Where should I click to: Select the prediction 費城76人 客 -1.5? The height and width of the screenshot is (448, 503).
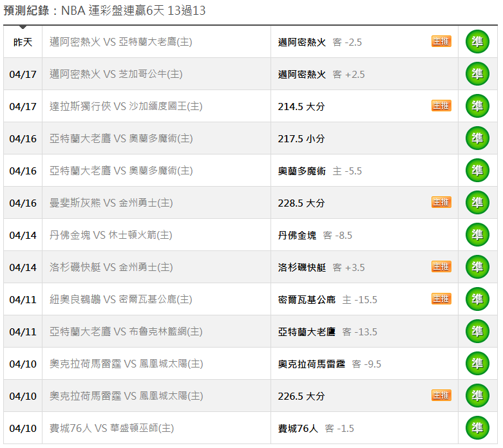pos(316,429)
